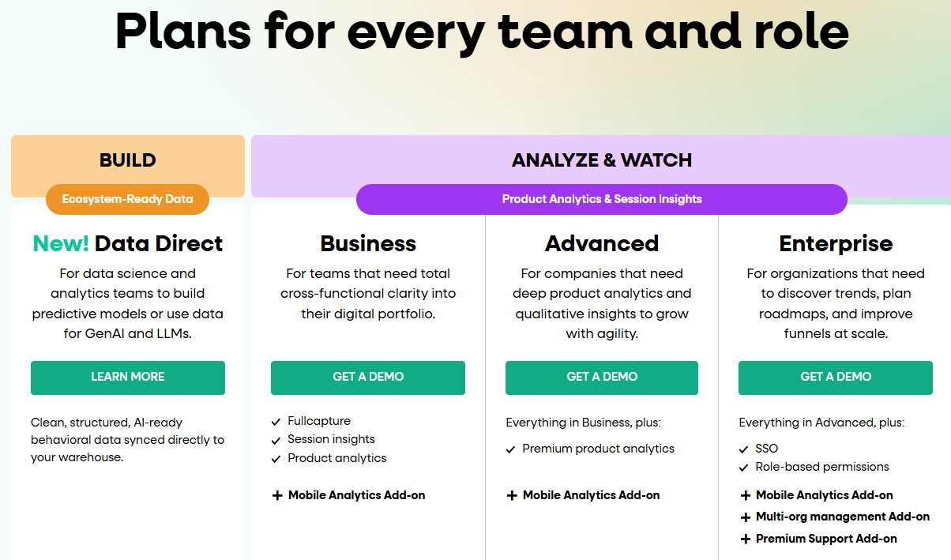Click GET A DEMO under the Business plan
951x560 pixels.
pyautogui.click(x=367, y=378)
